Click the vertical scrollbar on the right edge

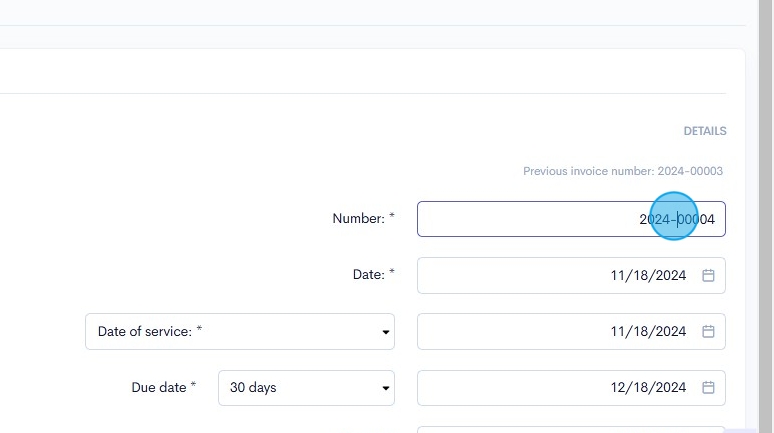click(765, 200)
